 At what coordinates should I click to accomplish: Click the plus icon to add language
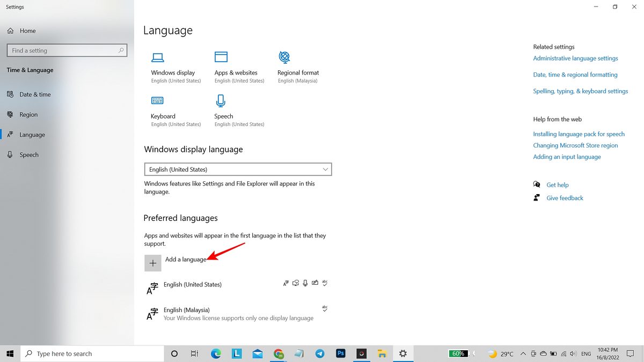[x=153, y=263]
